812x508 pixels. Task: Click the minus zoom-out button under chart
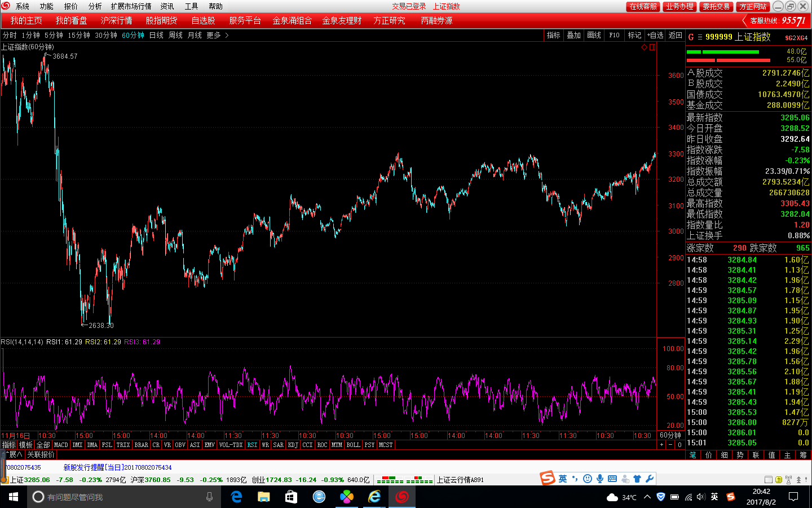[670, 445]
